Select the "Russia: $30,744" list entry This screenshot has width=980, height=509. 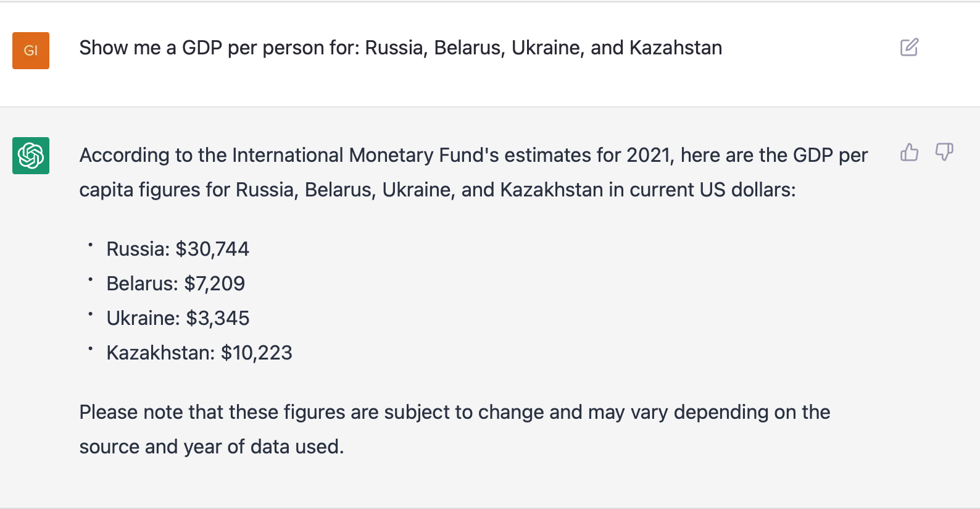pos(178,249)
